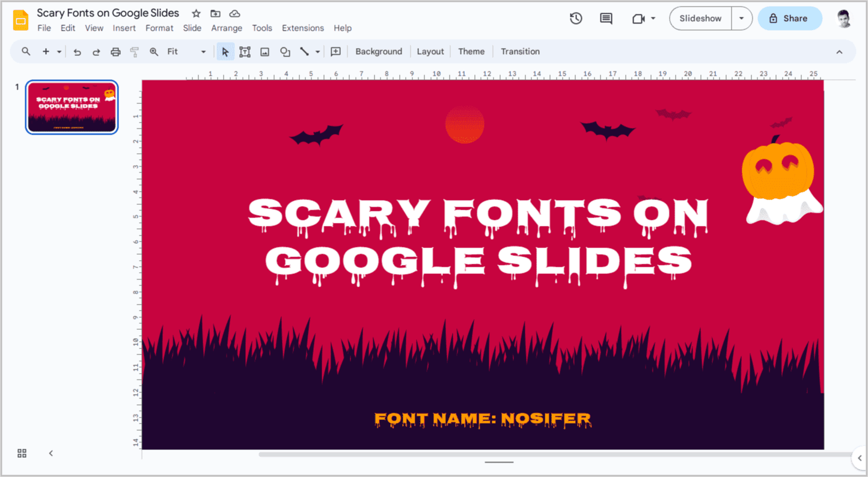Open the Layout options
The image size is (868, 477).
tap(430, 52)
